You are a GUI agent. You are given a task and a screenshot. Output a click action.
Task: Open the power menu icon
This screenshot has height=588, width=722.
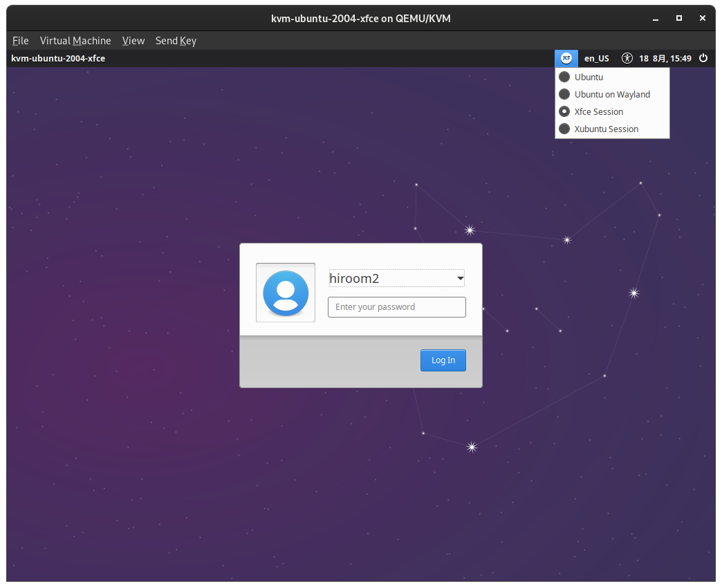(x=703, y=59)
